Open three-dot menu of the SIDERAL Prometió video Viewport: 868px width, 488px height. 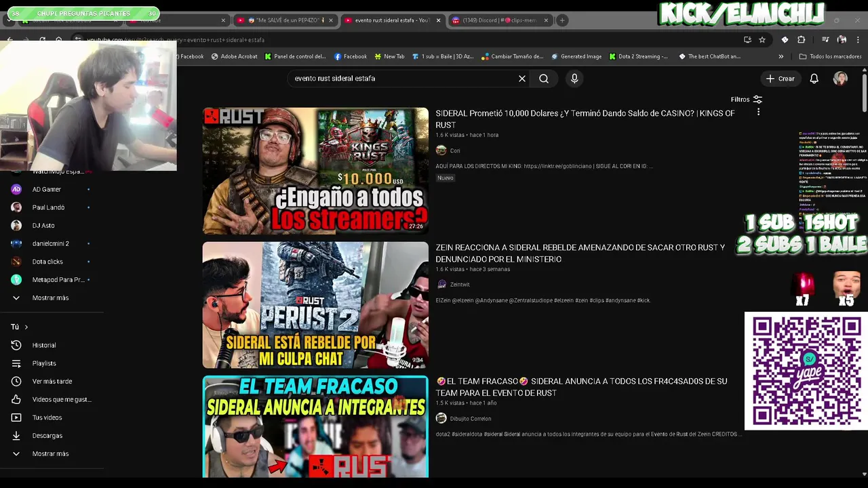tap(758, 112)
